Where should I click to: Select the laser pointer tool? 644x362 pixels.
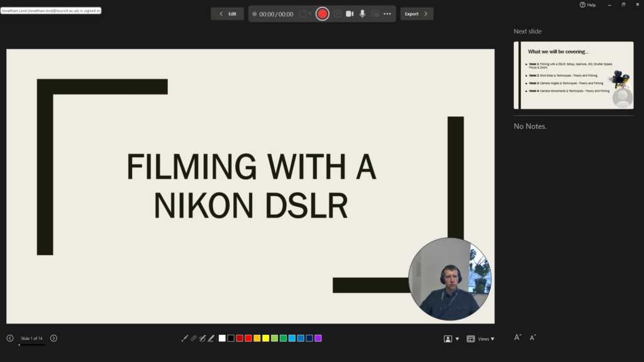[x=184, y=338]
